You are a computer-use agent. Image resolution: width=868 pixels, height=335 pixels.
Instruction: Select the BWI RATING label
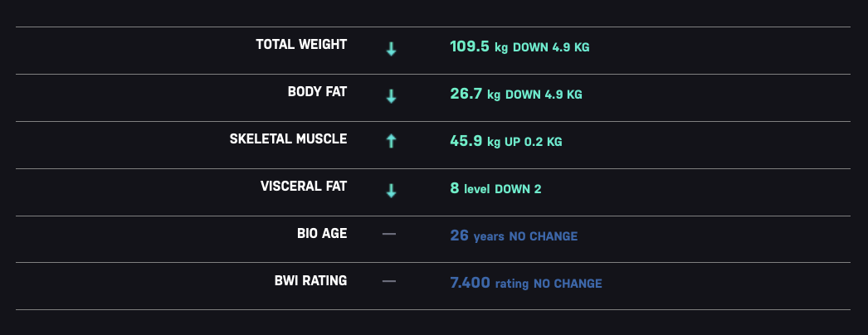pos(310,281)
